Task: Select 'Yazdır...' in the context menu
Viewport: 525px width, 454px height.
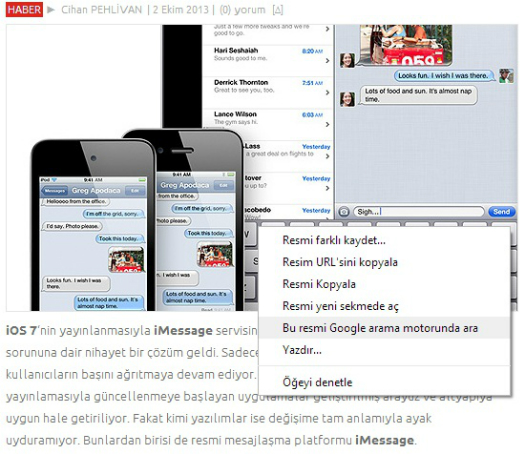Action: click(385, 350)
